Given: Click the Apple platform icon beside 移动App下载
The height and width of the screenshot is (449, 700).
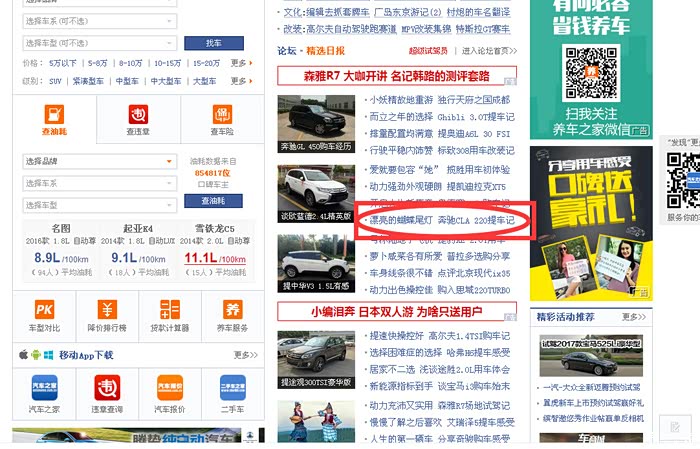Looking at the screenshot, I should point(23,355).
